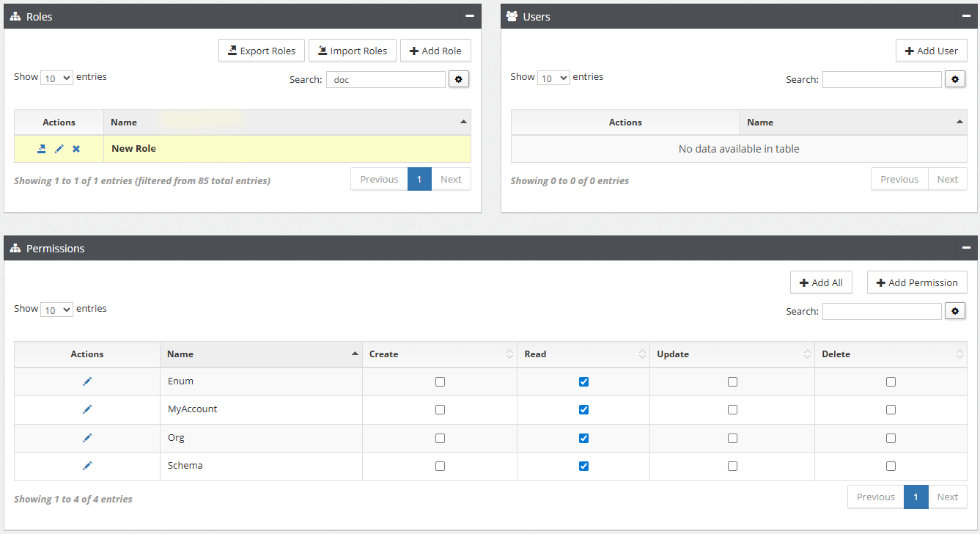Image resolution: width=980 pixels, height=534 pixels.
Task: Uncheck Read permission for MyAccount
Action: (583, 409)
